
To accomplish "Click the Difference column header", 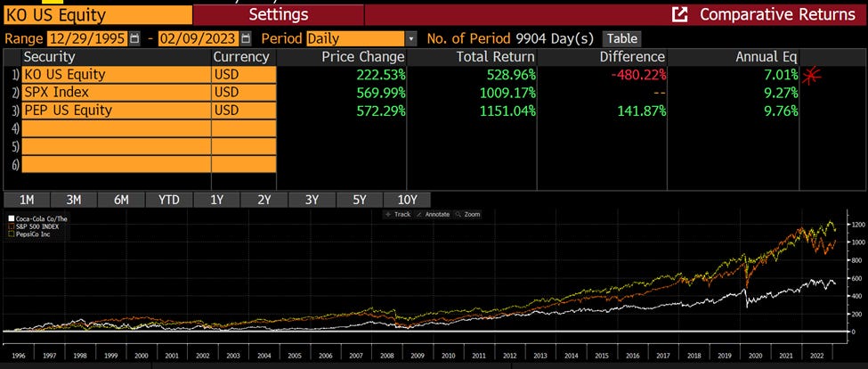I will click(x=632, y=56).
